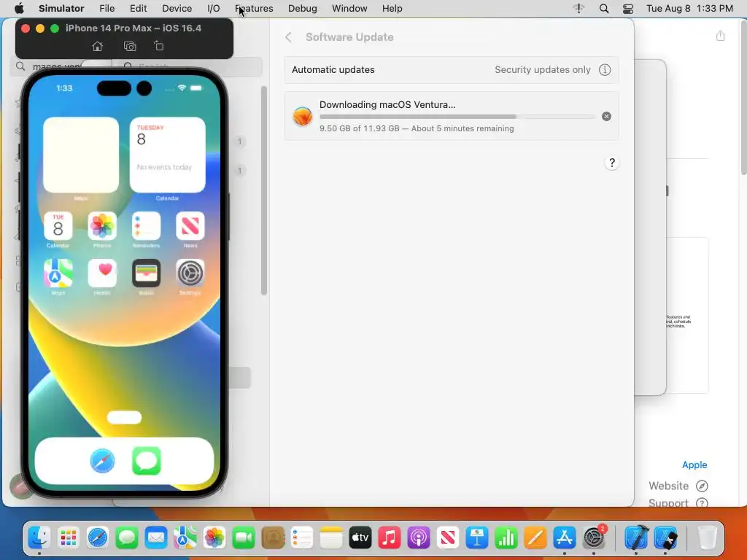Open App Store from the Dock
Screen dimensions: 747x560
coord(565,538)
